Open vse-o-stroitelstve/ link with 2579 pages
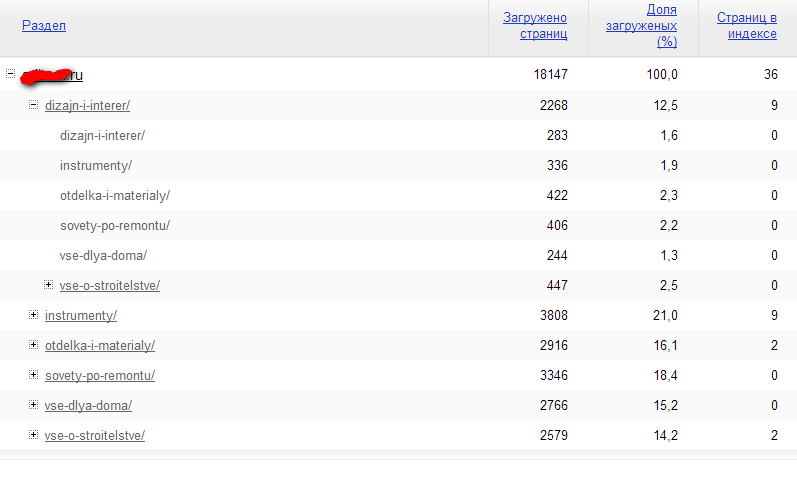 pyautogui.click(x=95, y=436)
